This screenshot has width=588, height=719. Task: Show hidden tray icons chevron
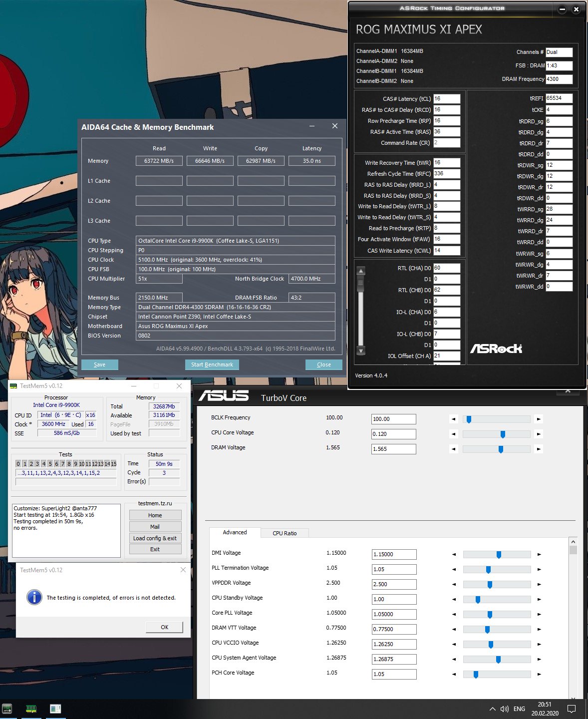coord(492,709)
